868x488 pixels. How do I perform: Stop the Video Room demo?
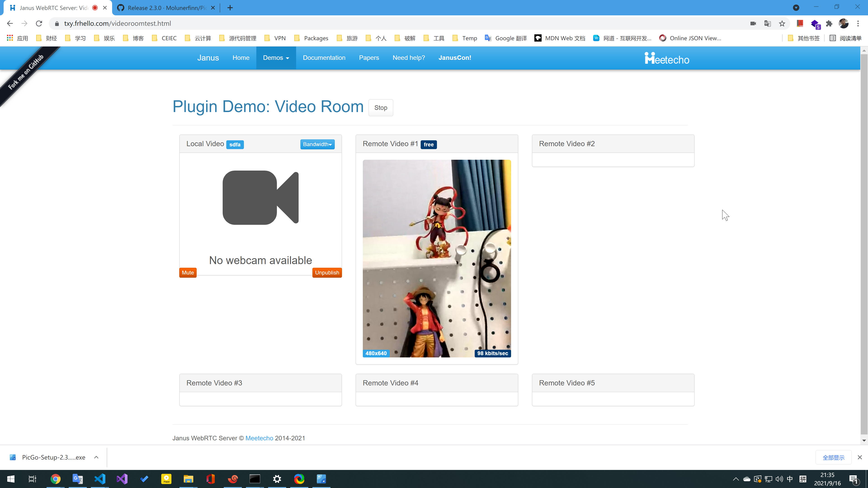pyautogui.click(x=380, y=108)
